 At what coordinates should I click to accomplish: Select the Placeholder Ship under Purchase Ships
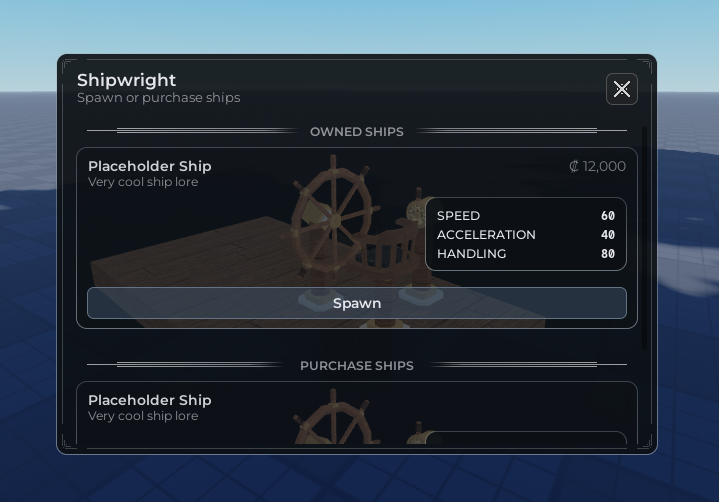[150, 400]
